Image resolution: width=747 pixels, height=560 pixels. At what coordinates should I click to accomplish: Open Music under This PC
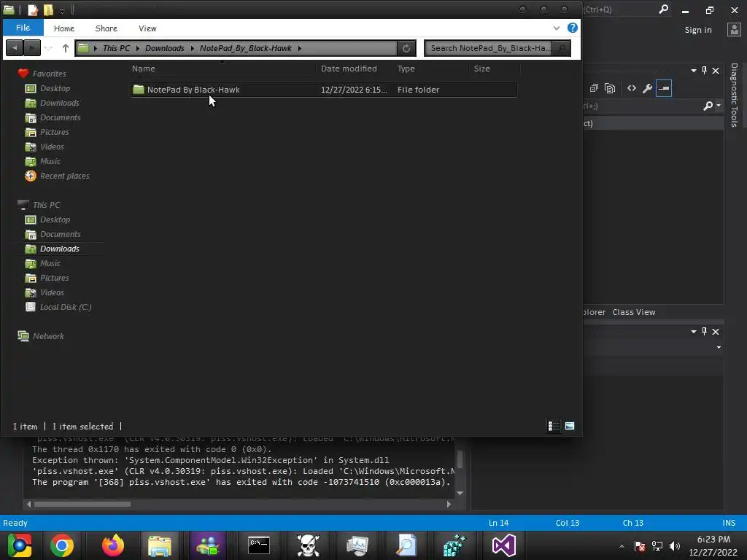[x=50, y=263]
